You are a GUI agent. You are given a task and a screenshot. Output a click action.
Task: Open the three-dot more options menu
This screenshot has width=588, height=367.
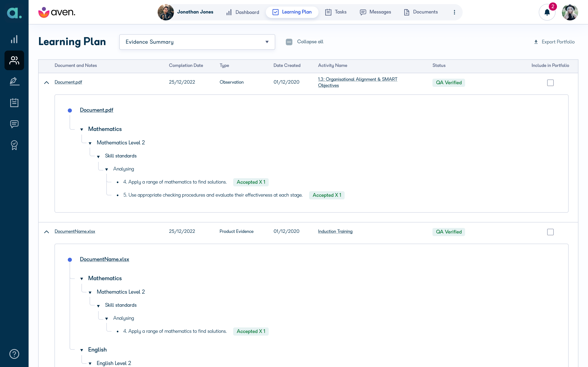[454, 12]
